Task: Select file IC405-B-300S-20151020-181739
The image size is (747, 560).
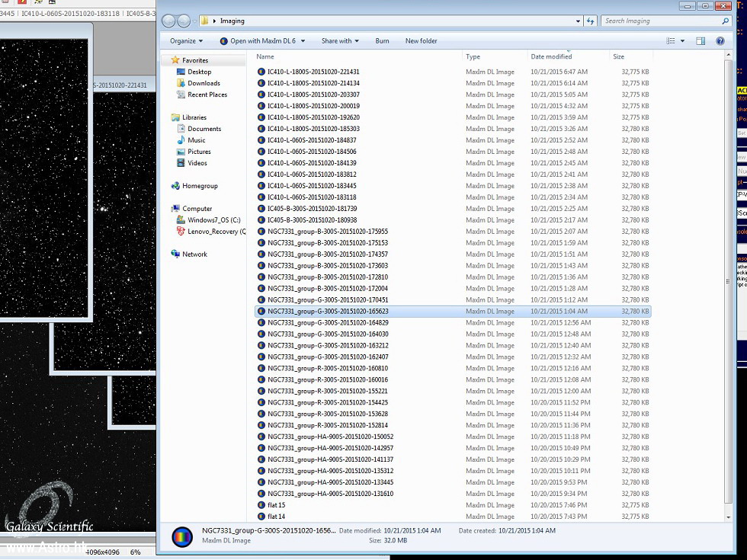Action: [312, 209]
